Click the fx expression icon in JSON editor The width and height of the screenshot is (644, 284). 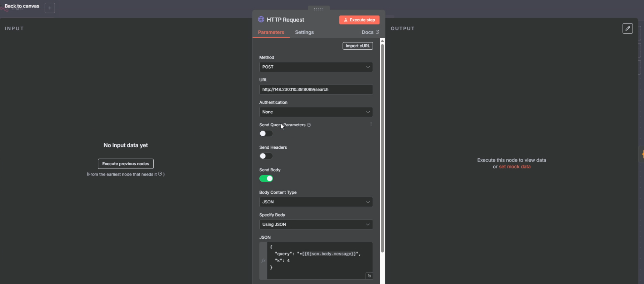(x=264, y=261)
